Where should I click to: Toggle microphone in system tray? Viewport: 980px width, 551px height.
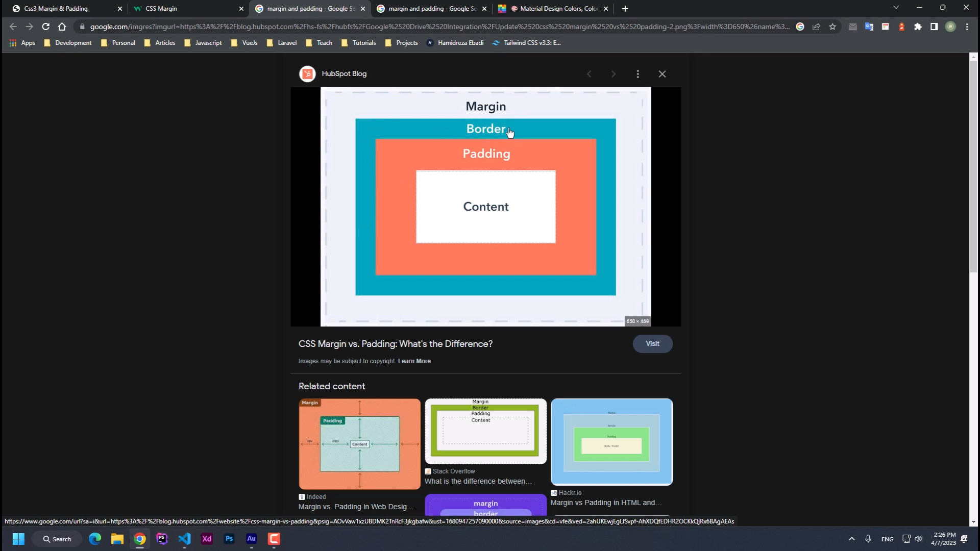pos(868,539)
